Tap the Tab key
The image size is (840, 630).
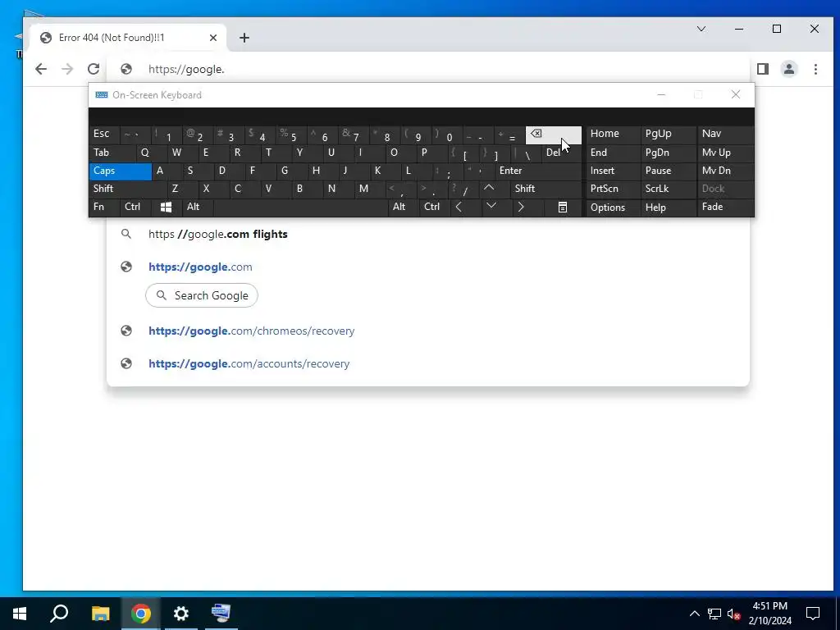(112, 153)
